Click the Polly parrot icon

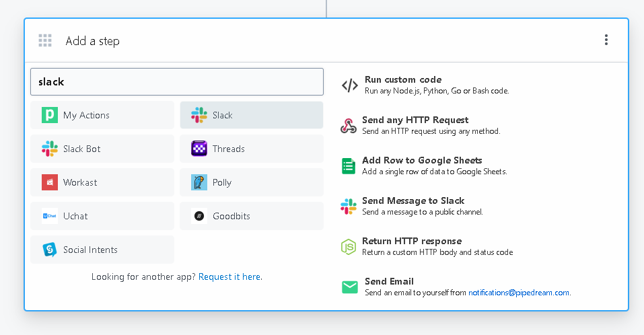pyautogui.click(x=199, y=182)
